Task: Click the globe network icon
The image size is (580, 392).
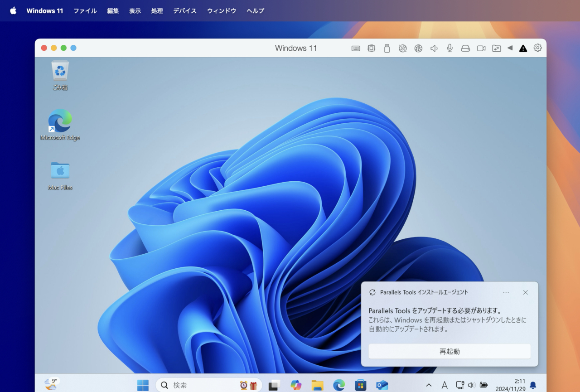Action: pyautogui.click(x=418, y=48)
